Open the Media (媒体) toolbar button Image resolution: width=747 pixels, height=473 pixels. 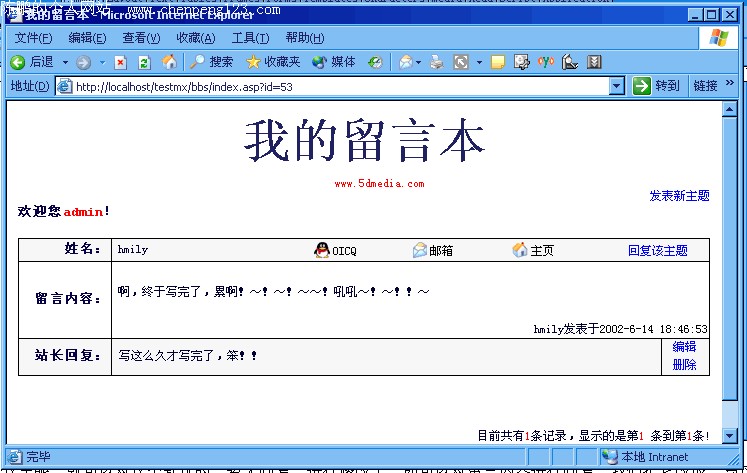click(x=334, y=62)
